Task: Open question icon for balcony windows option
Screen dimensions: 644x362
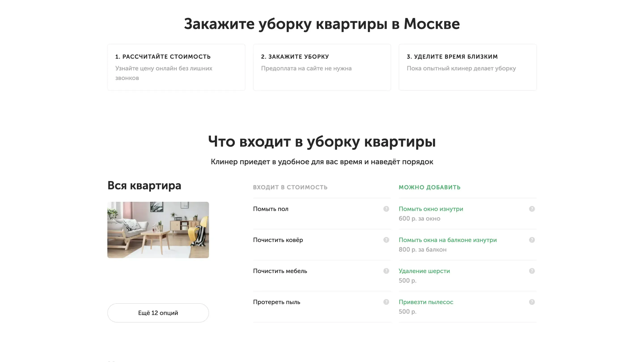Action: tap(532, 240)
